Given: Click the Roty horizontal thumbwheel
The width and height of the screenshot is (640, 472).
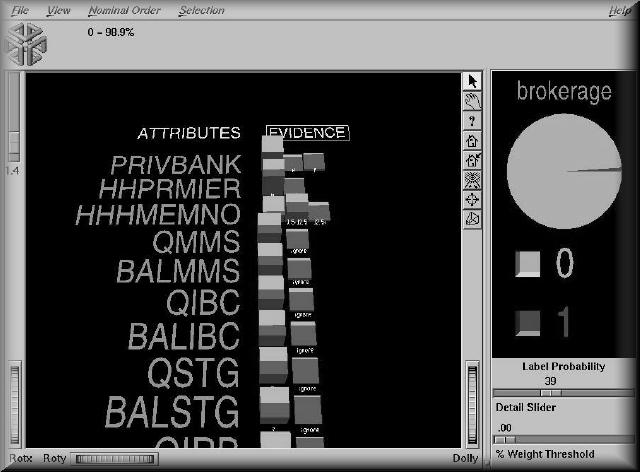Looking at the screenshot, I should (119, 459).
